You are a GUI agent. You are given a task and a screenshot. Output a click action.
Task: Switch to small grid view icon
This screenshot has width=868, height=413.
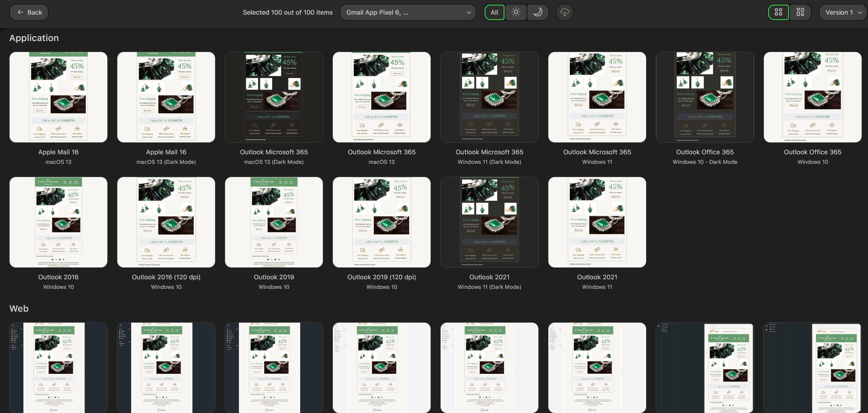[779, 12]
